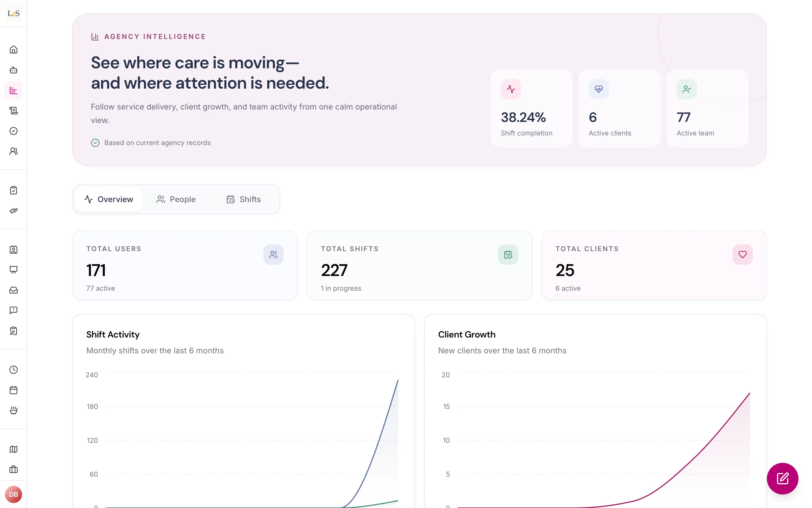Viewport: 812px width, 508px height.
Task: Click the Total Users value 171
Action: point(96,270)
